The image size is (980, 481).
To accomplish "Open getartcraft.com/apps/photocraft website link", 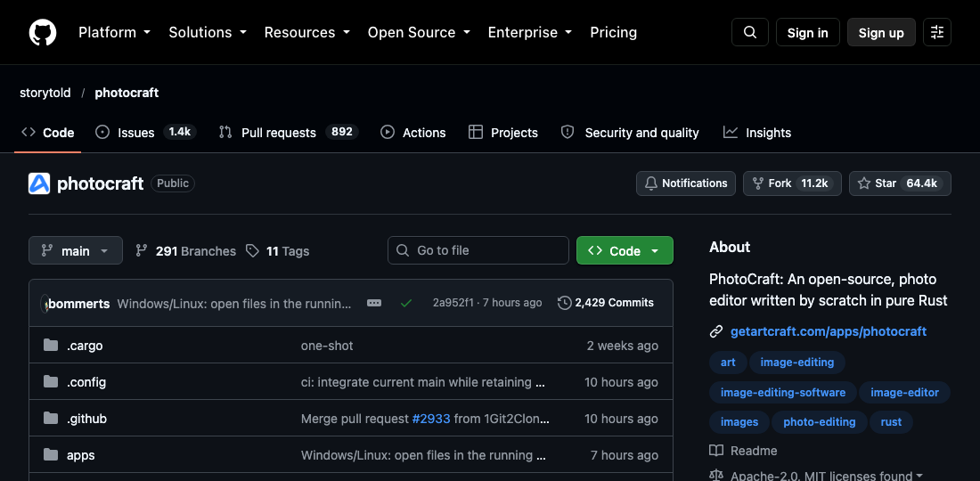I will coord(829,331).
